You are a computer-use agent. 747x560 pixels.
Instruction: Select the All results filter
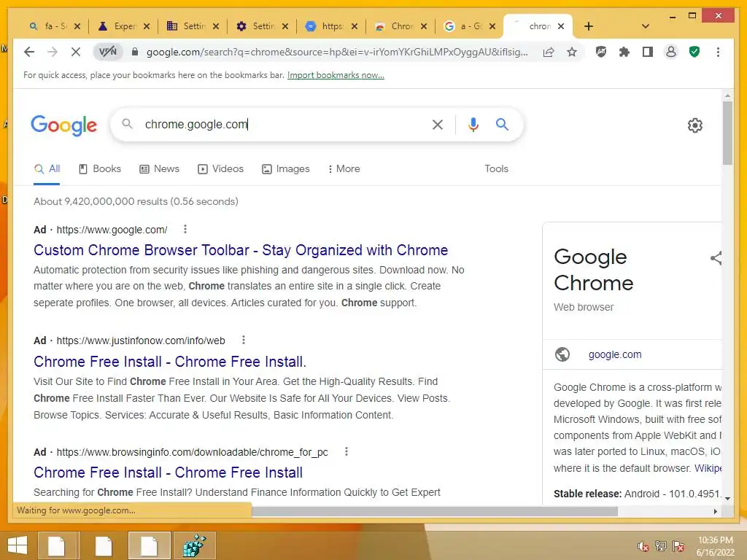(47, 168)
